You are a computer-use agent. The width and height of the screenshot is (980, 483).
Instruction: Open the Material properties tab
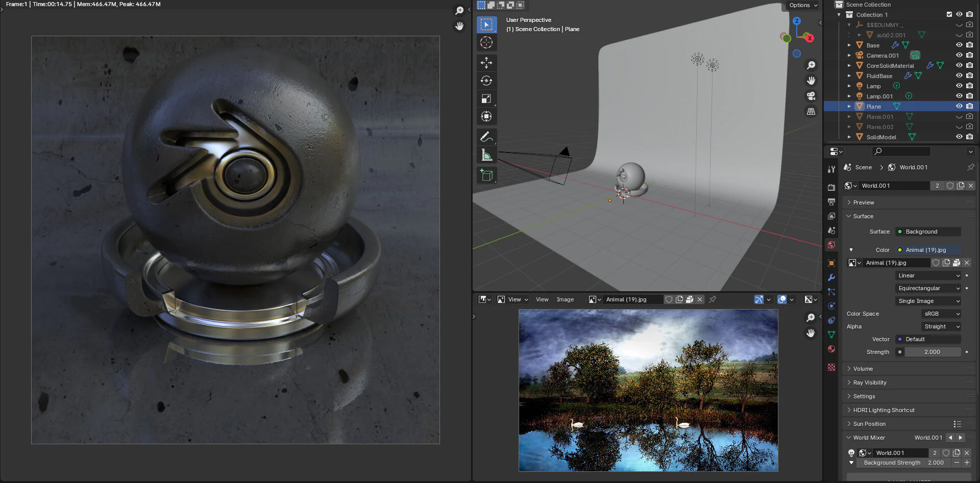pos(831,349)
